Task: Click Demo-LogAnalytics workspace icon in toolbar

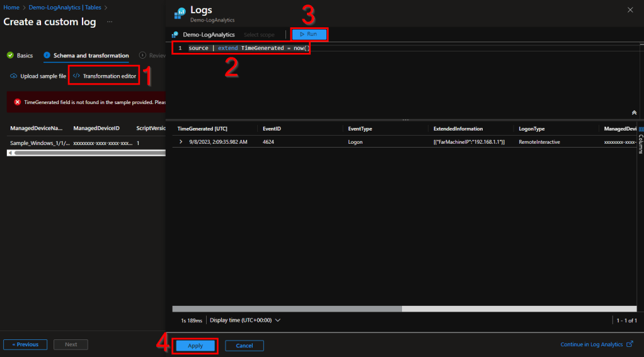Action: [175, 35]
